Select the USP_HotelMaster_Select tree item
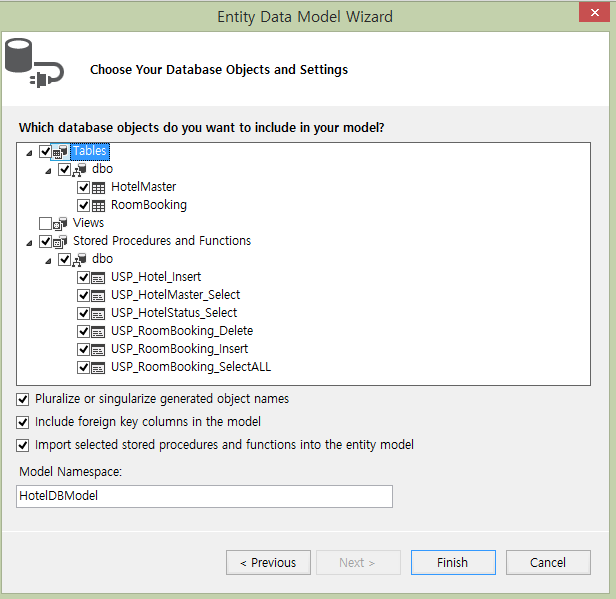This screenshot has width=616, height=599. 175,295
